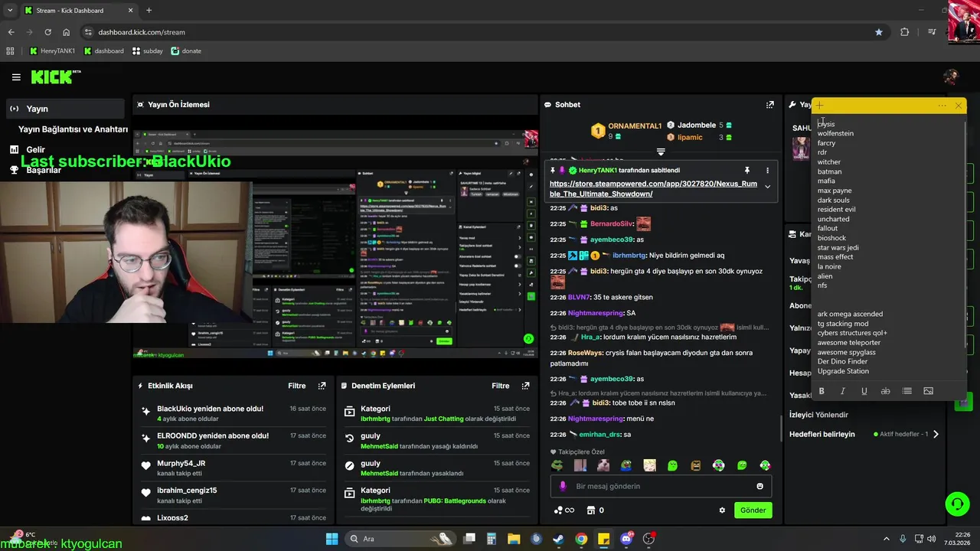This screenshot has width=980, height=551.
Task: Open the BlackUkio yeniden abone oldu event
Action: click(x=232, y=413)
